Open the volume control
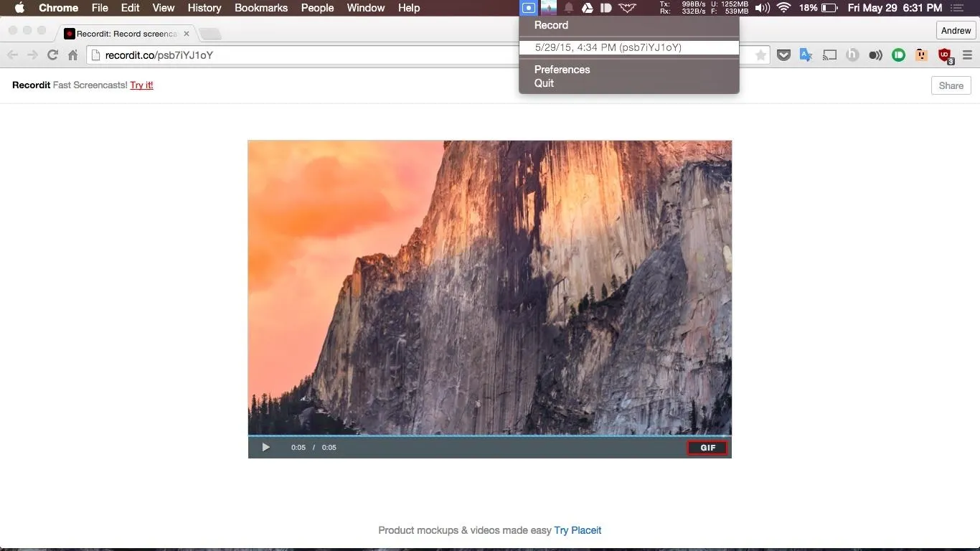980x551 pixels. click(x=762, y=8)
